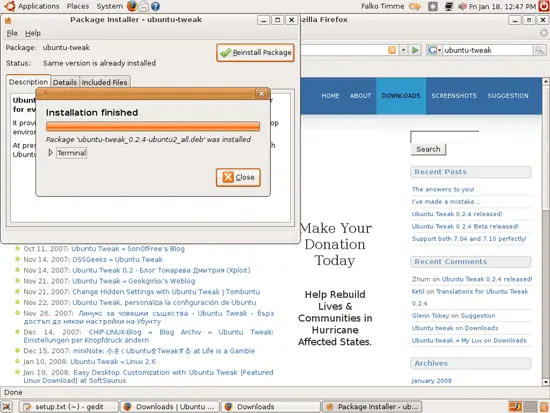The width and height of the screenshot is (550, 413).
Task: Open the System menu
Action: click(109, 6)
